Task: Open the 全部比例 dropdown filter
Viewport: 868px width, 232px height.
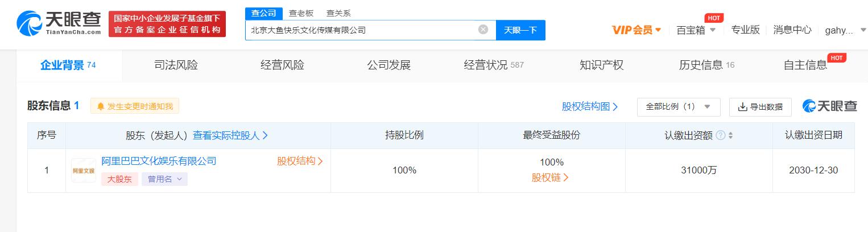Action: pyautogui.click(x=679, y=106)
